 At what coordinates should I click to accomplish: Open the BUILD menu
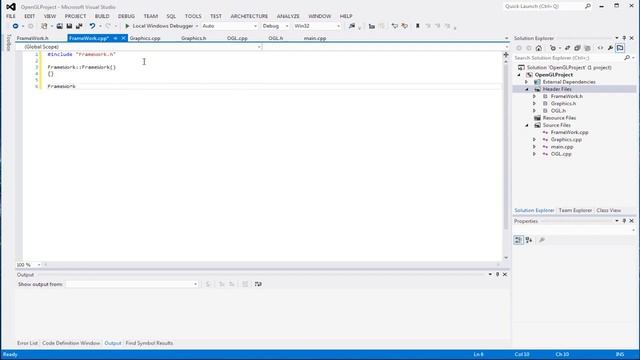[x=102, y=16]
